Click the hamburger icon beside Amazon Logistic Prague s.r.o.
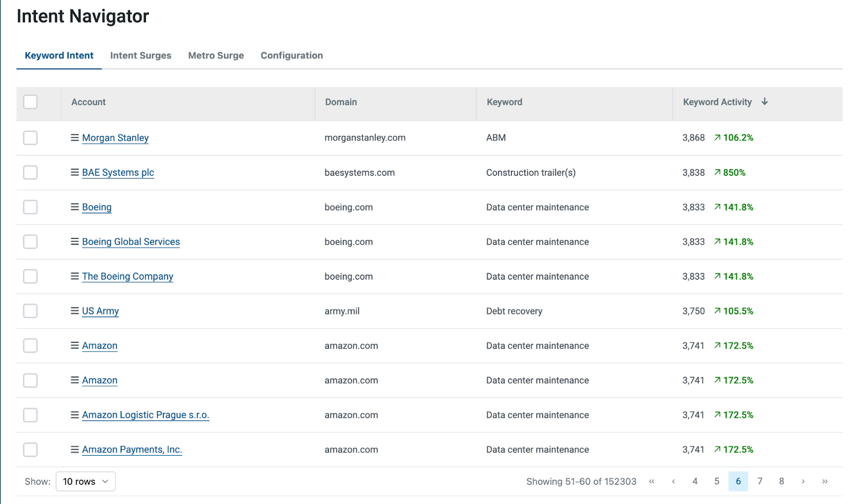The height and width of the screenshot is (504, 857). point(75,415)
